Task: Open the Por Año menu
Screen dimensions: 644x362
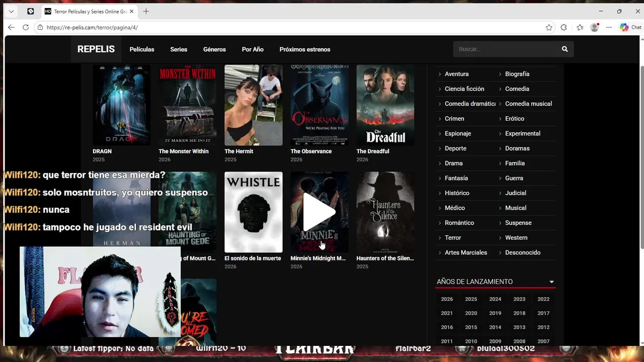Action: [x=253, y=49]
